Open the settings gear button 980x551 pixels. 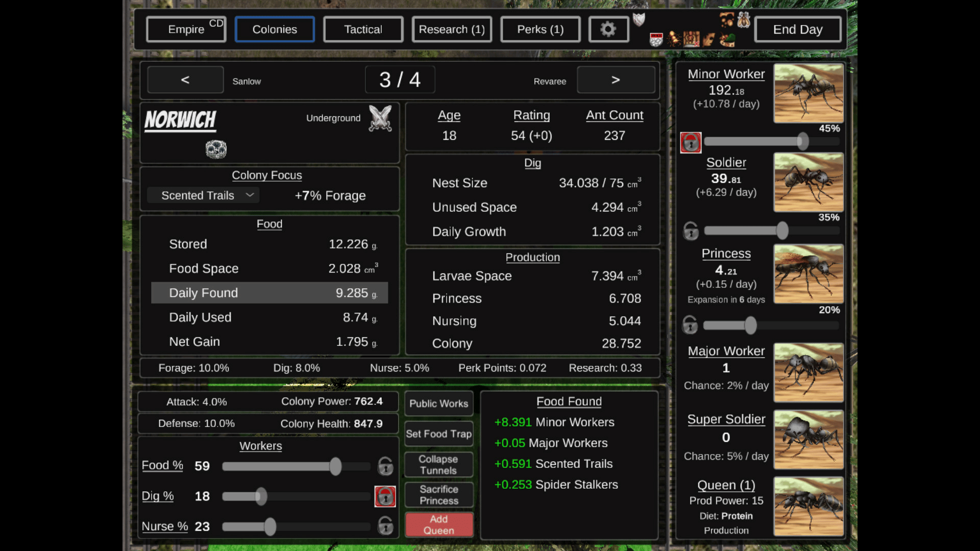(608, 29)
